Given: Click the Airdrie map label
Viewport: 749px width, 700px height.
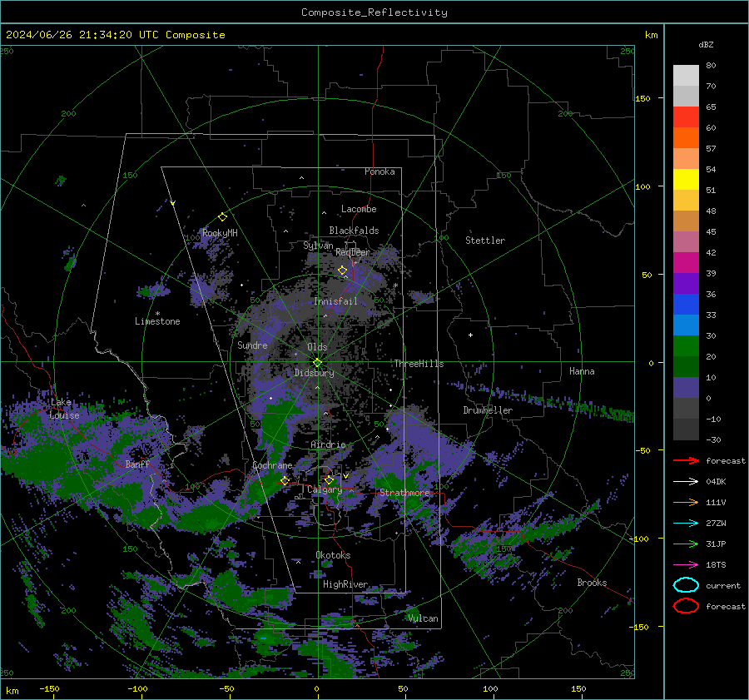Looking at the screenshot, I should (328, 444).
